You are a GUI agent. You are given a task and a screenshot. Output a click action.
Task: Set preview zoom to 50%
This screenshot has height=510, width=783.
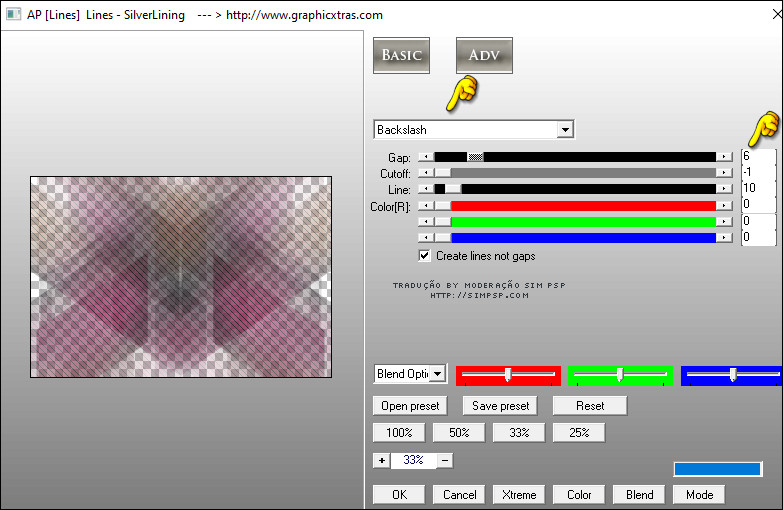click(458, 433)
